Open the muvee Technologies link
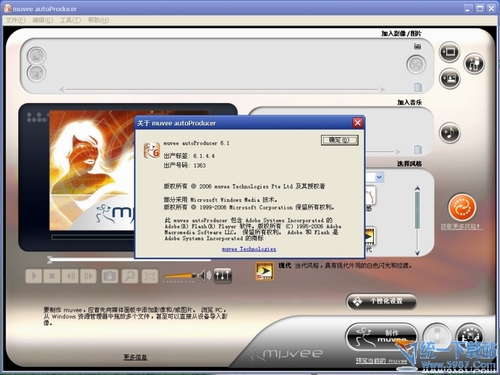 pyautogui.click(x=249, y=249)
